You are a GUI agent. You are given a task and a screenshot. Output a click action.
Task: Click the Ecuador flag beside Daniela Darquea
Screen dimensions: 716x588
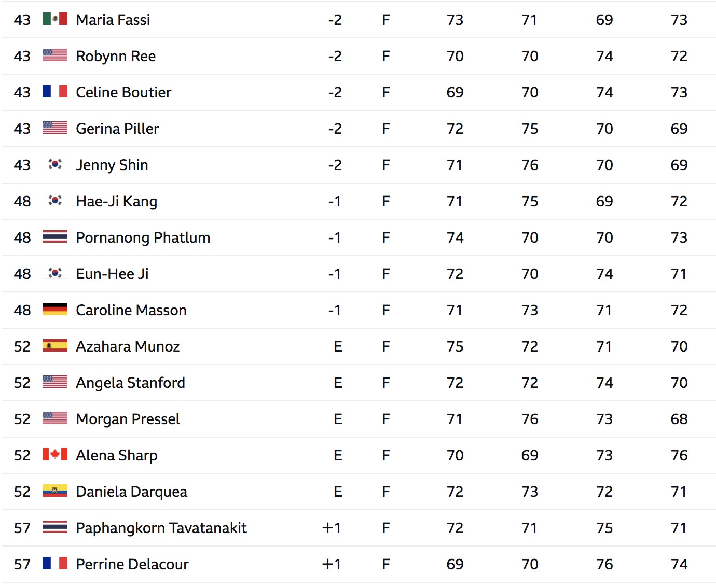[x=55, y=491]
